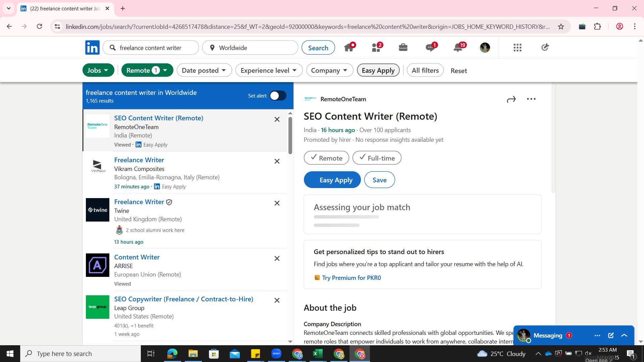Open Messaging chat bubble icon in navbar

pyautogui.click(x=431, y=47)
